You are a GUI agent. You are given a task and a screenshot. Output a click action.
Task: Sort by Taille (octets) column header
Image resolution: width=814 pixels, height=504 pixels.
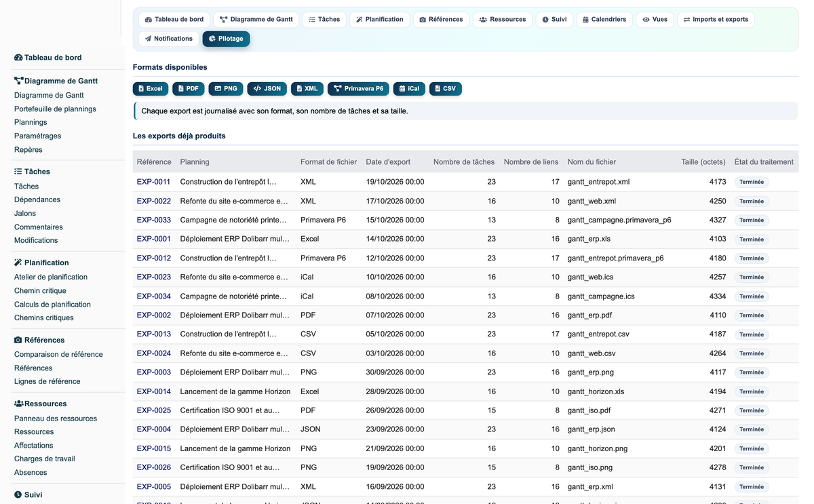point(703,162)
